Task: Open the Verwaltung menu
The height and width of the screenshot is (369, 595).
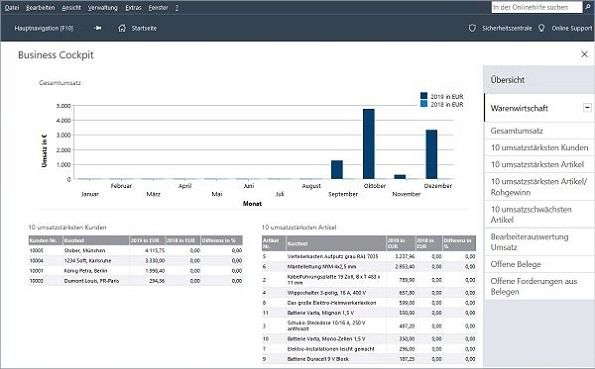Action: tap(102, 8)
